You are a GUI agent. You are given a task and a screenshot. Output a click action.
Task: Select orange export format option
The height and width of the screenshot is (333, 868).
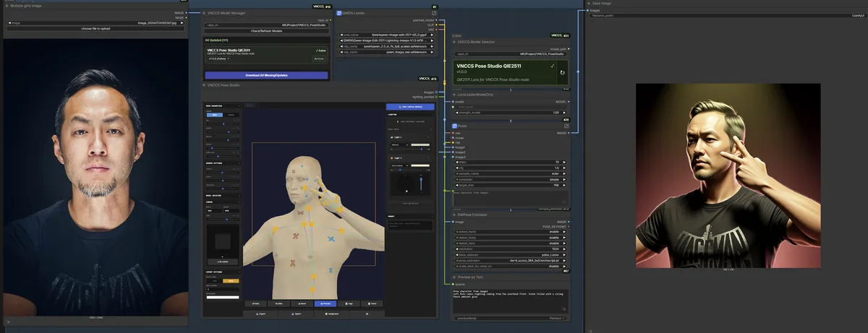point(231,281)
